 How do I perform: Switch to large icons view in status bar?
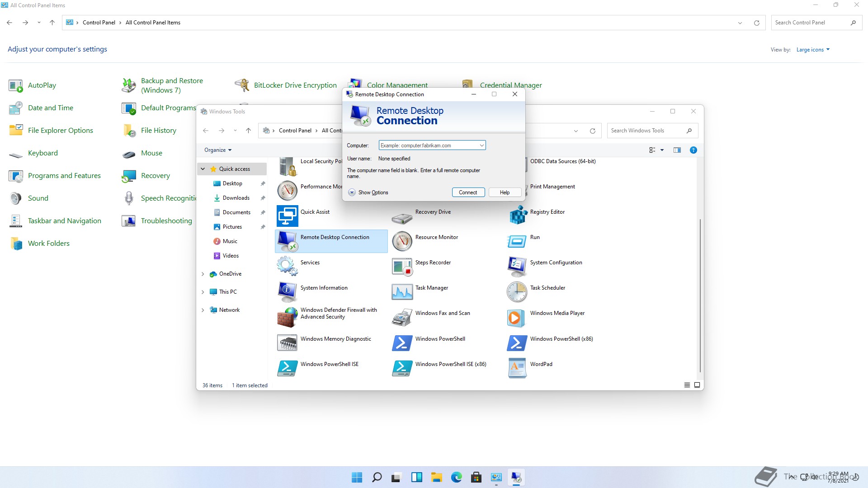(697, 385)
